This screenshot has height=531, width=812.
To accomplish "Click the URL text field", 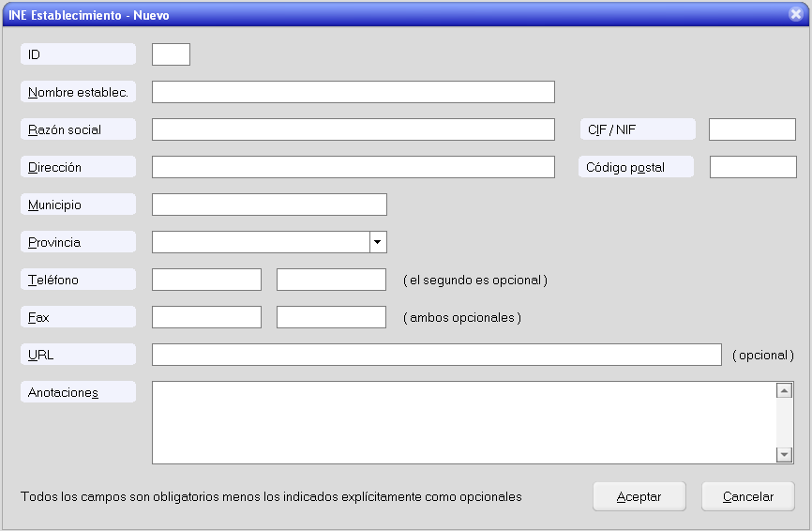I will [436, 355].
